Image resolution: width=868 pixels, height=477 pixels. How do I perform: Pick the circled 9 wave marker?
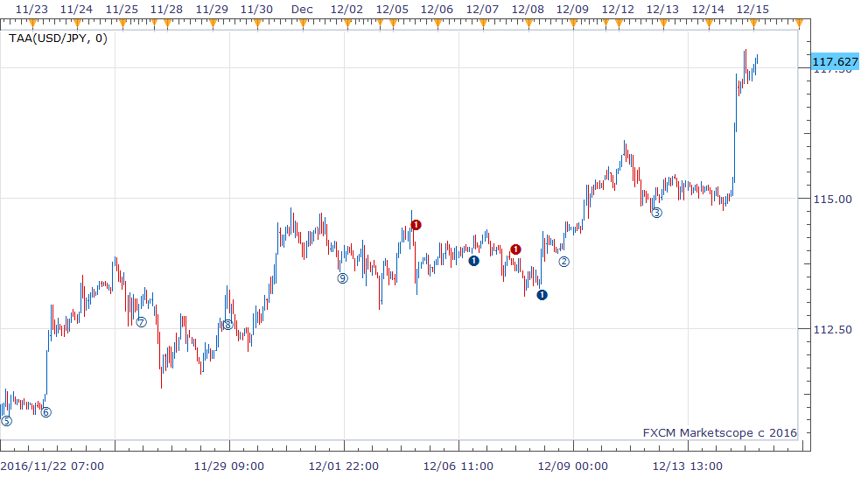343,278
